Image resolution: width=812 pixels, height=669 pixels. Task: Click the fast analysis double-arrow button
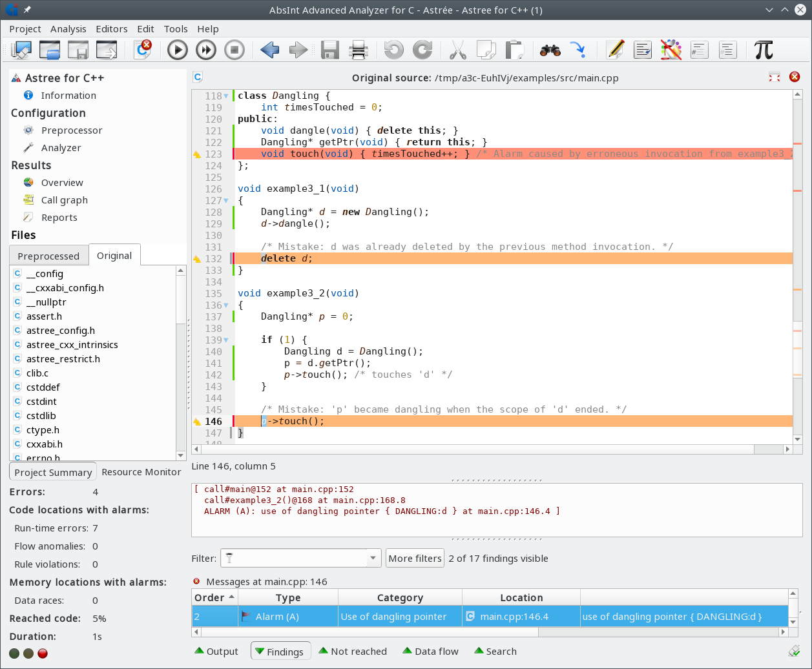click(206, 50)
